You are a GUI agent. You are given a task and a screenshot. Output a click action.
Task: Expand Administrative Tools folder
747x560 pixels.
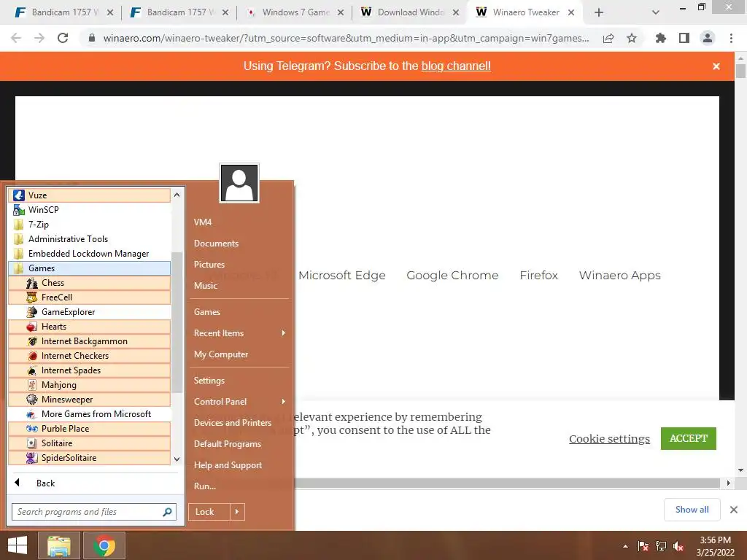pyautogui.click(x=89, y=239)
